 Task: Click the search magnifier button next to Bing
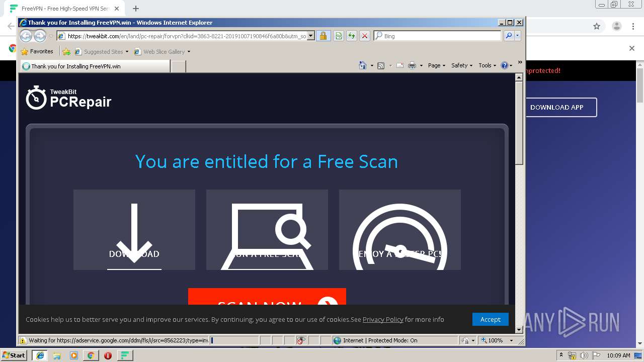pyautogui.click(x=509, y=36)
